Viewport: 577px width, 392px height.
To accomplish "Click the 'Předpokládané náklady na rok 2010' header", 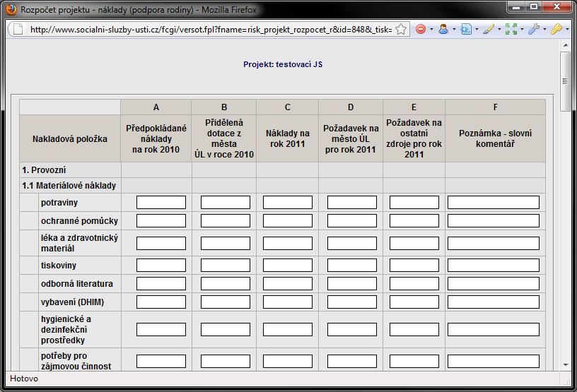I will (x=156, y=138).
